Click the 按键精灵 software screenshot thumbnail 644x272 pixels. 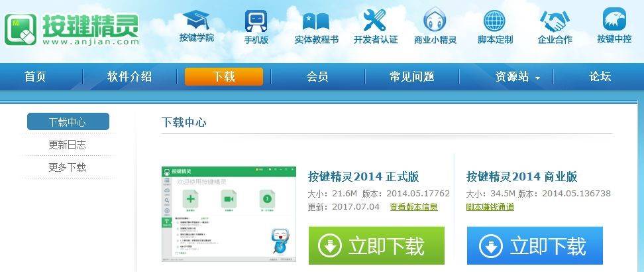[x=229, y=214]
